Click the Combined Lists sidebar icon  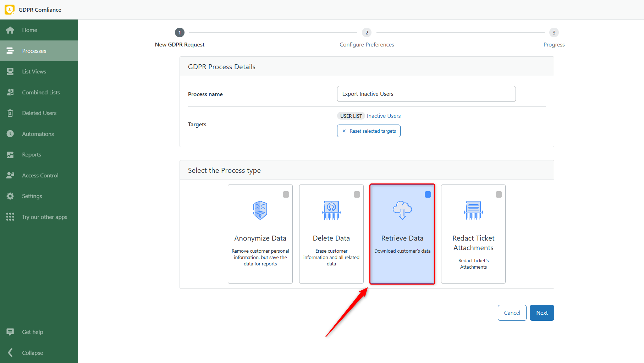click(10, 92)
